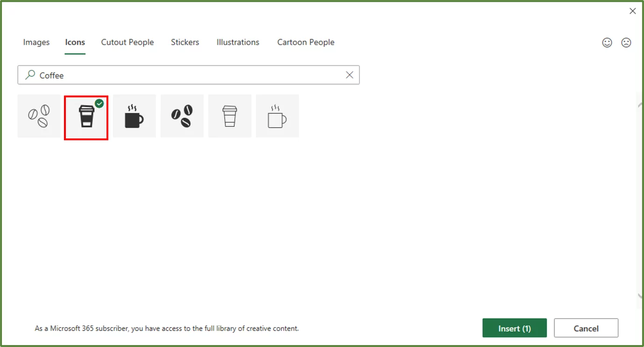Open the Illustrations section
Screen dimensions: 644x347
(x=238, y=42)
